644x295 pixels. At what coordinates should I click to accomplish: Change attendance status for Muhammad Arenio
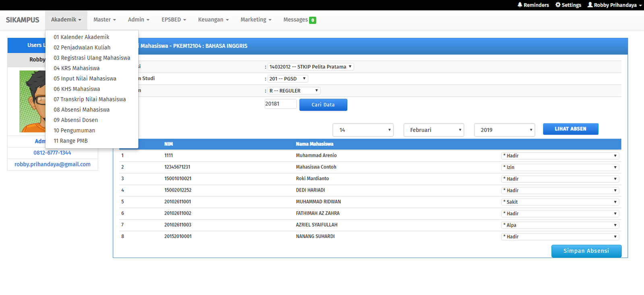click(x=559, y=156)
